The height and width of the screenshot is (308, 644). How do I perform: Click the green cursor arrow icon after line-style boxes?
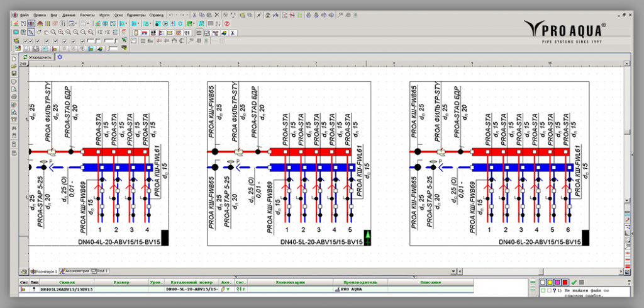tap(124, 40)
